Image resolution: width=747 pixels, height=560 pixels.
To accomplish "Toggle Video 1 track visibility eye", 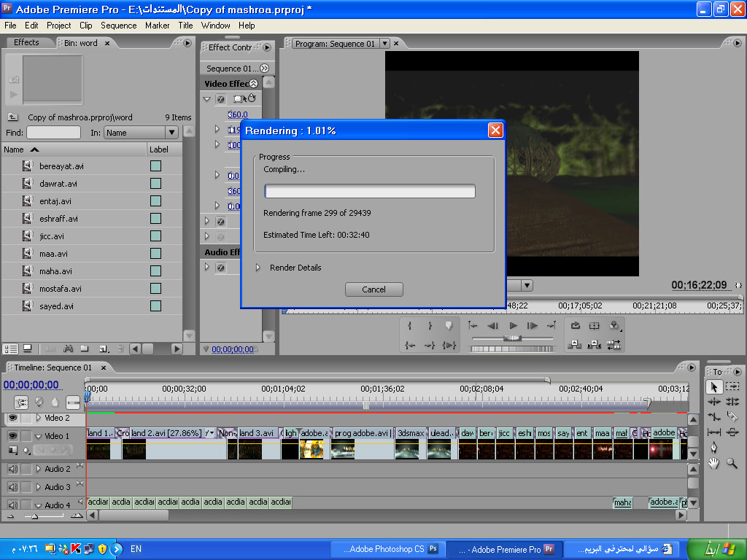I will 13,436.
